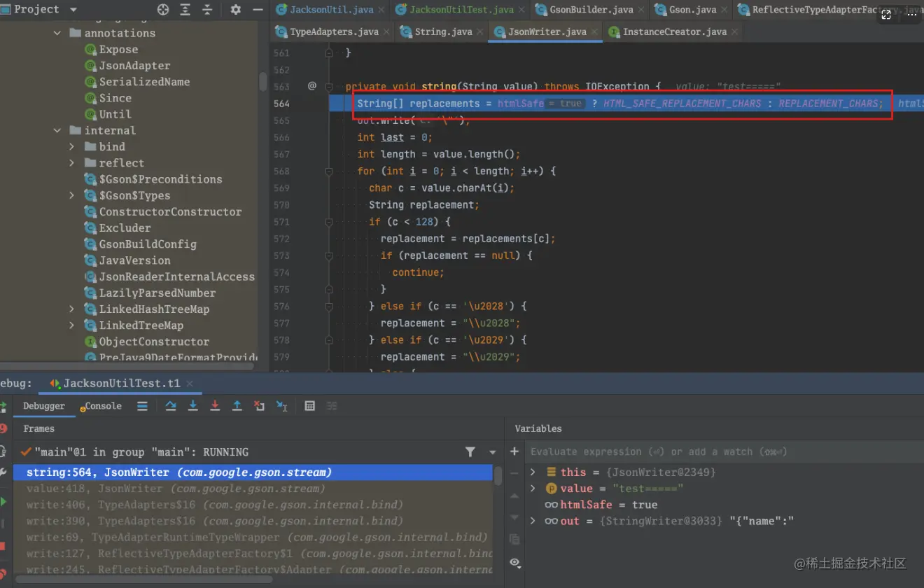Click the Project tree vertical scrollbar
Screen dimensions: 924x588
[263, 81]
